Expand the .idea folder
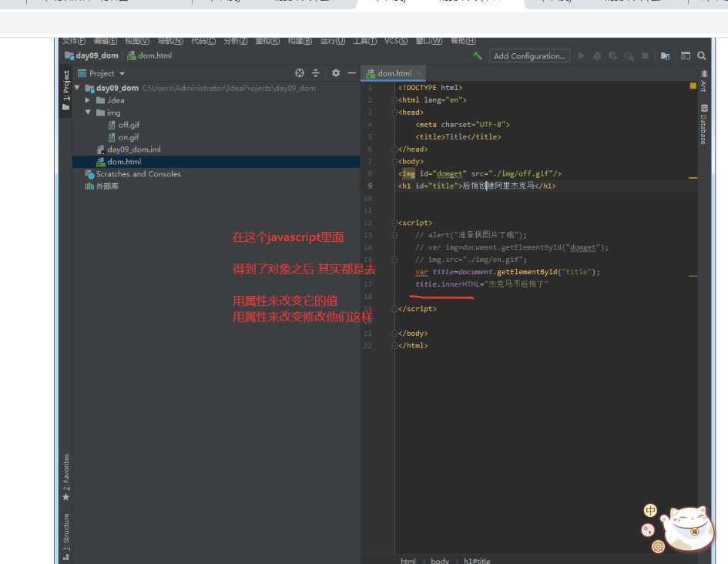Screen dimensions: 728x564 pyautogui.click(x=87, y=100)
